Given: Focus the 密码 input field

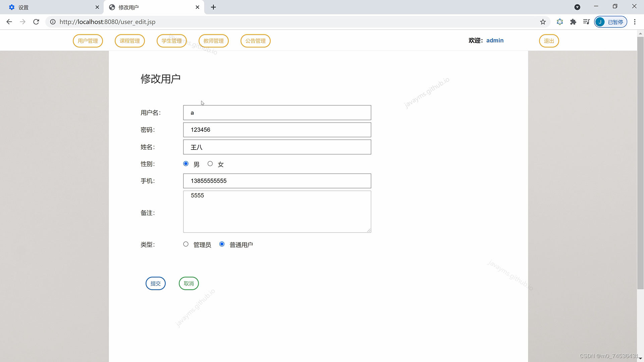Looking at the screenshot, I should [277, 130].
